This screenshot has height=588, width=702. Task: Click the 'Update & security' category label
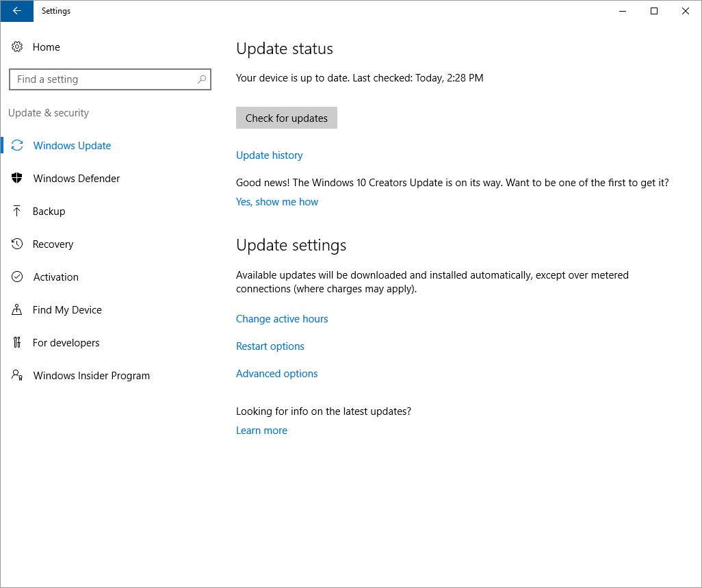(x=49, y=113)
